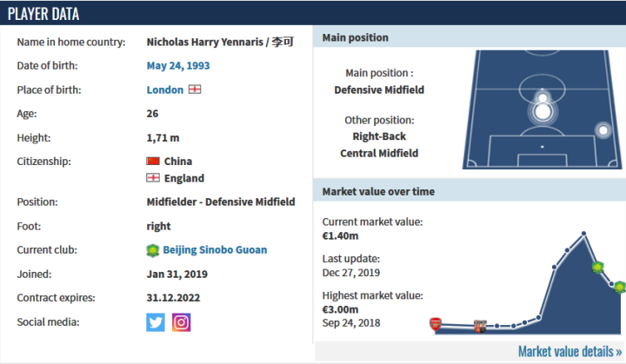Open the May 24, 1993 birth date link

click(178, 66)
